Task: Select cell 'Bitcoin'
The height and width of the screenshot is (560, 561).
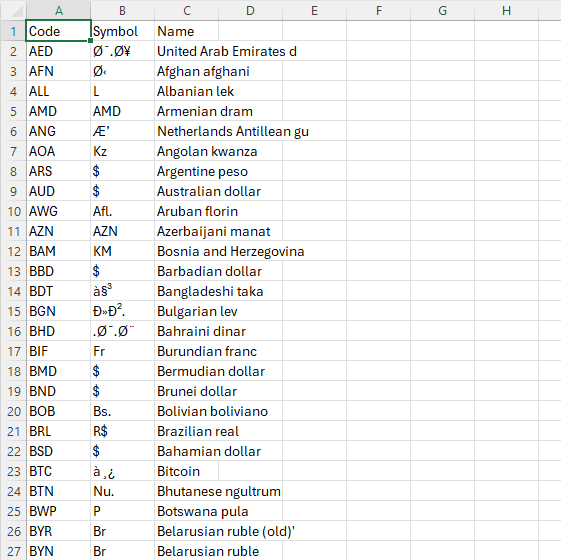Action: 186,471
